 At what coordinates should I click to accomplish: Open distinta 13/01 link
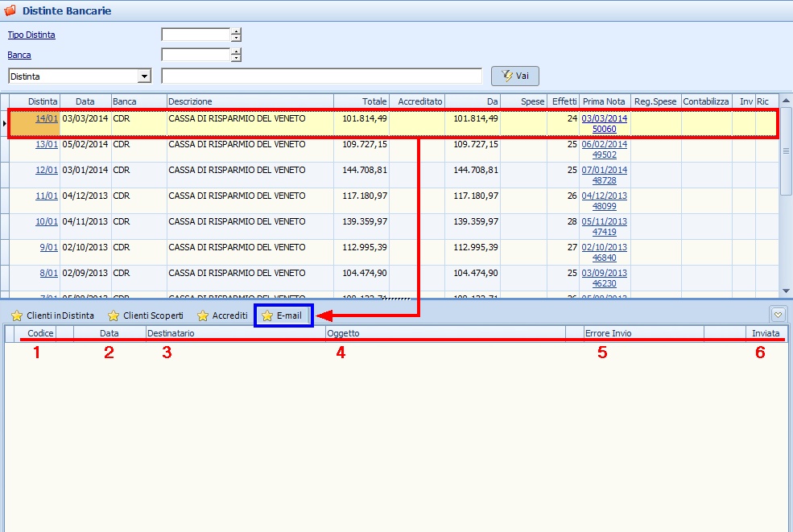coord(46,144)
